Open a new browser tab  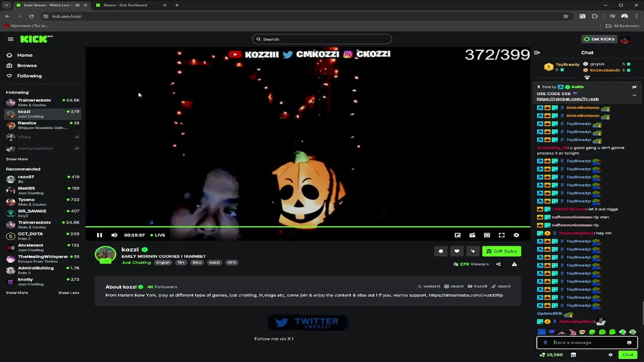click(177, 5)
